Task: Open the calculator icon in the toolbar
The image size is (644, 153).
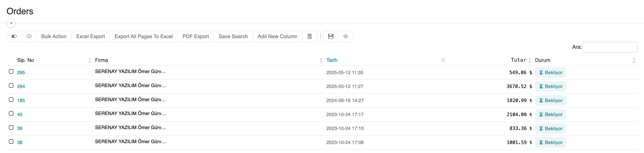Action: (x=310, y=37)
